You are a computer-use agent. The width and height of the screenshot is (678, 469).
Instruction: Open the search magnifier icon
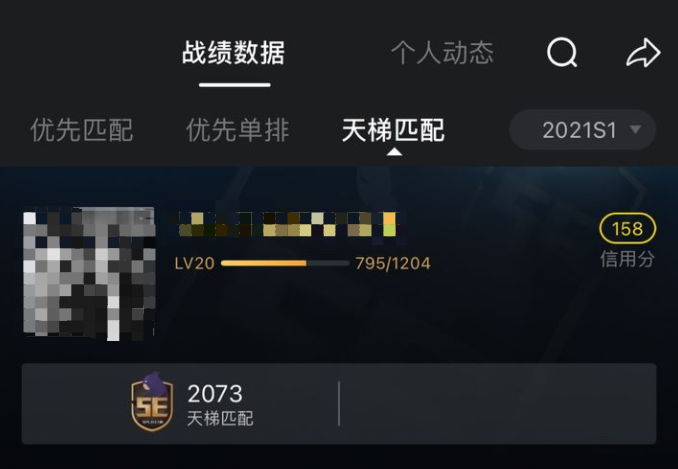[562, 53]
